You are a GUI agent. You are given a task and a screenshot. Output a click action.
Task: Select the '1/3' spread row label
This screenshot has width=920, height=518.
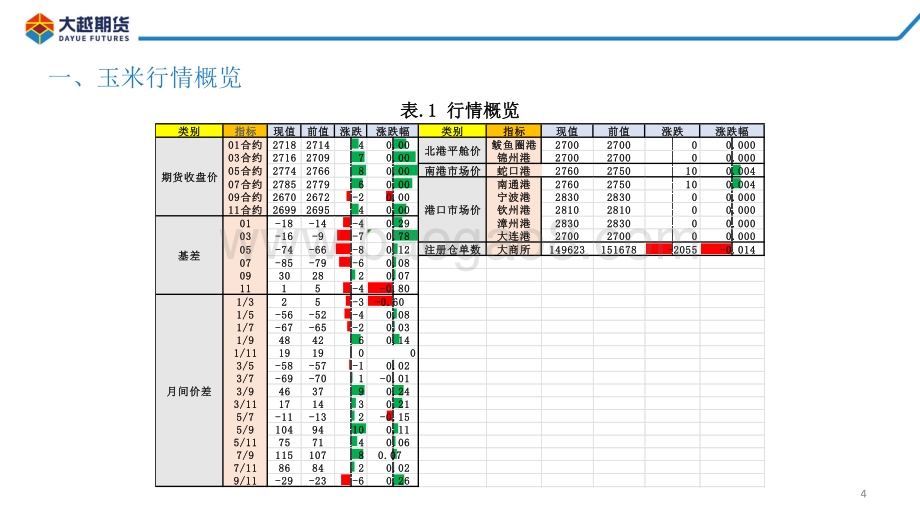pyautogui.click(x=245, y=302)
